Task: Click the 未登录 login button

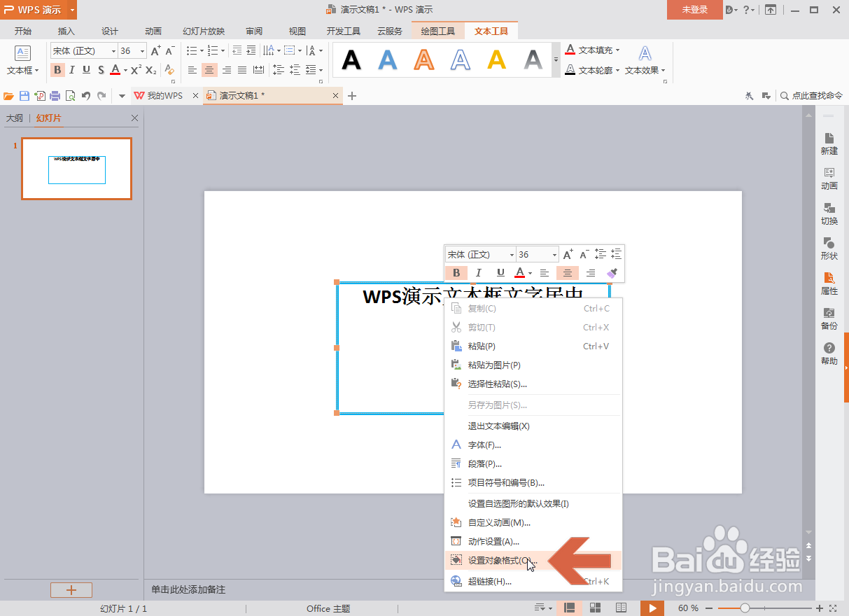Action: point(695,10)
